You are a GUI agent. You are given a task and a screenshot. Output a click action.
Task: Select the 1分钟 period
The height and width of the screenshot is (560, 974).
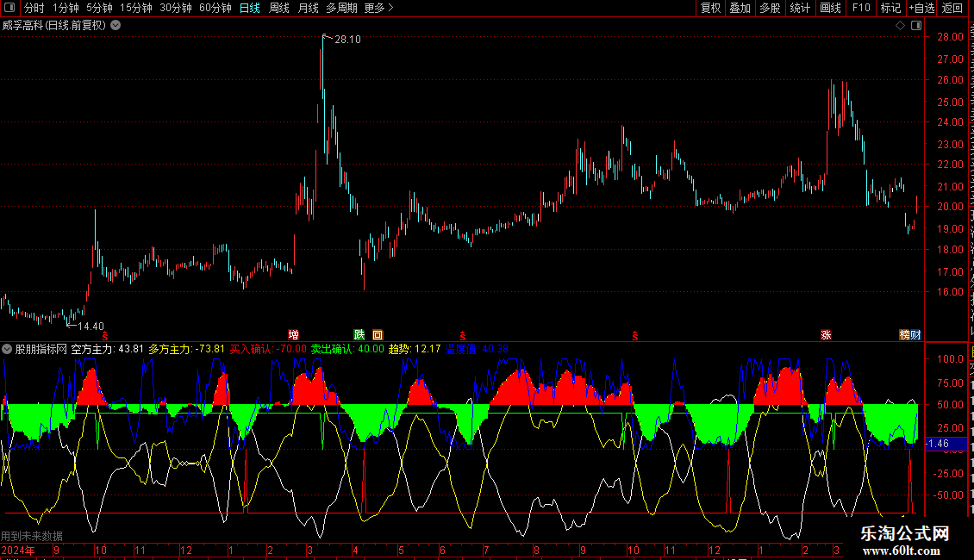pyautogui.click(x=66, y=8)
